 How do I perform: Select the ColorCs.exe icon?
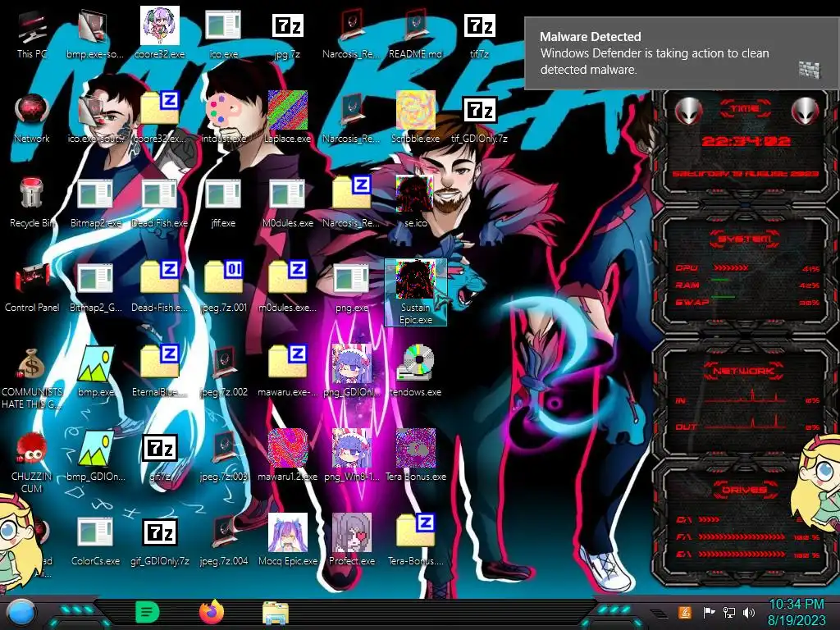[95, 541]
